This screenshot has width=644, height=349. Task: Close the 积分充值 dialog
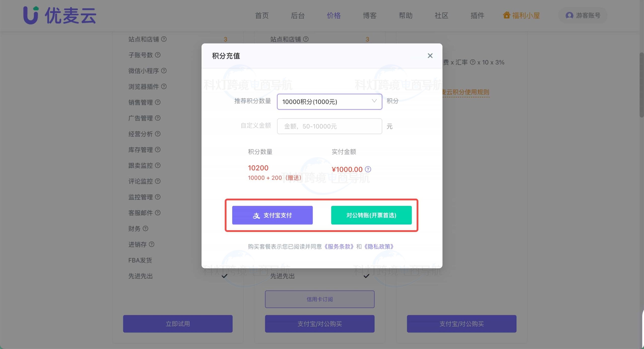430,56
